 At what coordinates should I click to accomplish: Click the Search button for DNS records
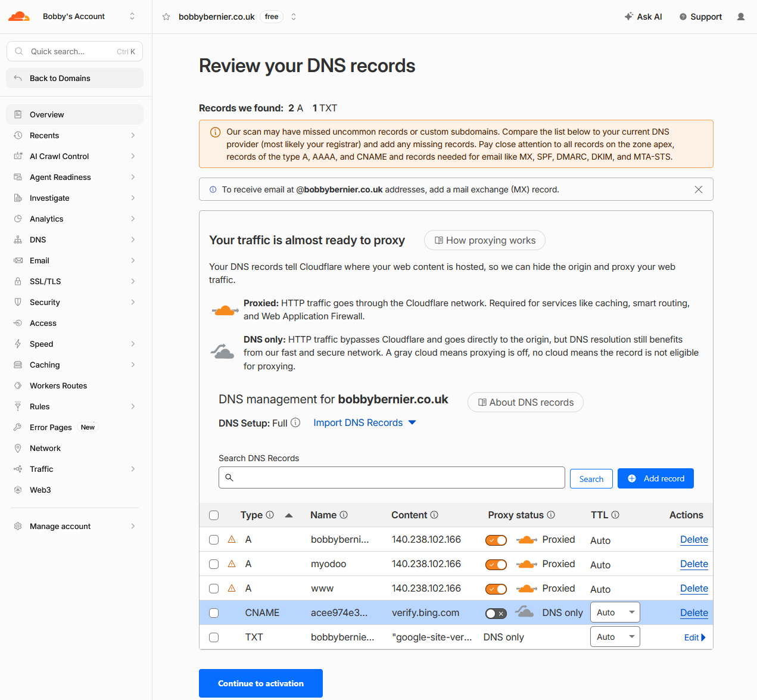point(591,478)
